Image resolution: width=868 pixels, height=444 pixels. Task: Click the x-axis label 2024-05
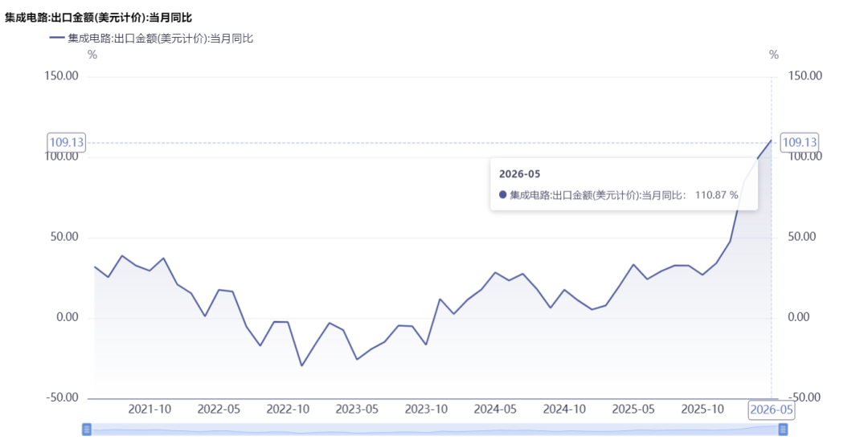point(495,409)
